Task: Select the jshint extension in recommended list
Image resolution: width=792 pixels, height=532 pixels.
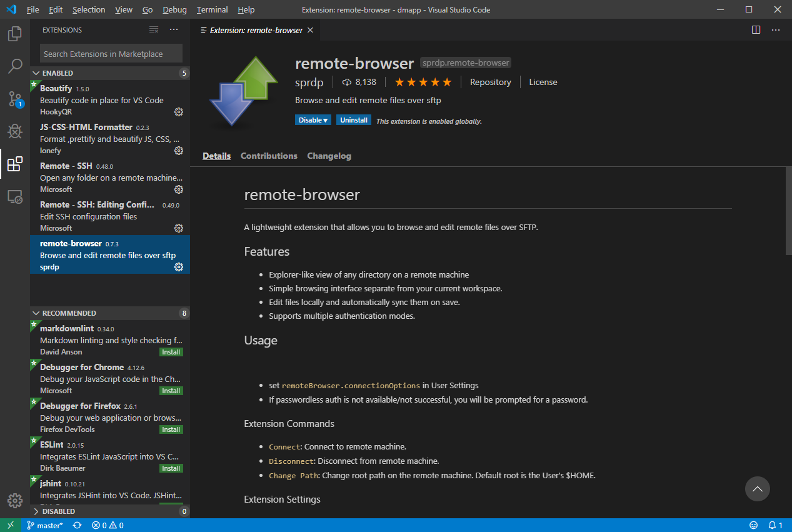Action: point(110,489)
